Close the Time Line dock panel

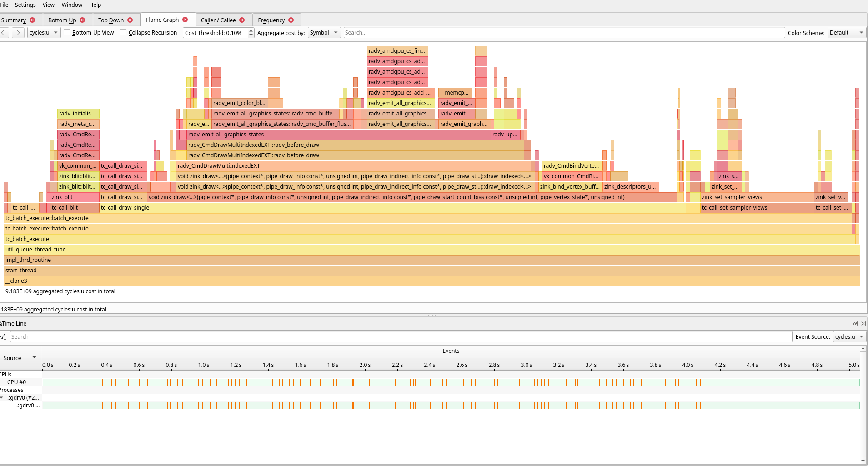pyautogui.click(x=863, y=324)
